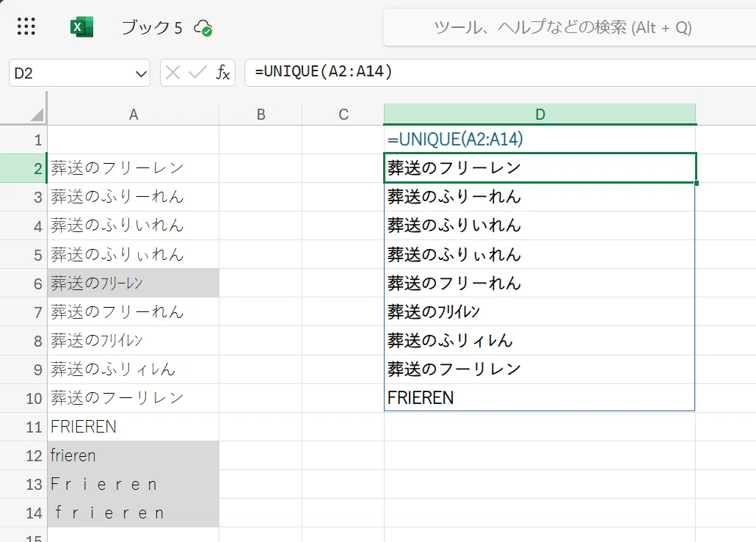
Task: Click the fill handle on cell D2
Action: (697, 183)
